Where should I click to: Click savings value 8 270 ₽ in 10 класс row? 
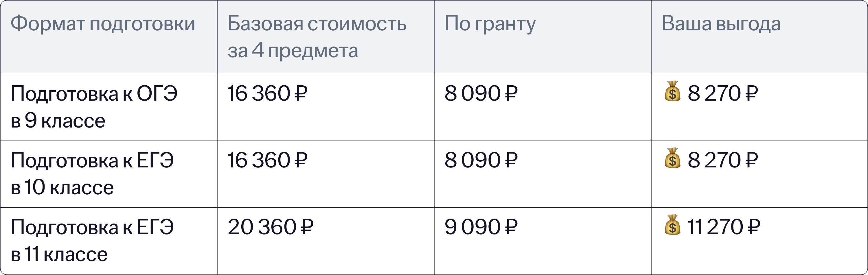[722, 160]
